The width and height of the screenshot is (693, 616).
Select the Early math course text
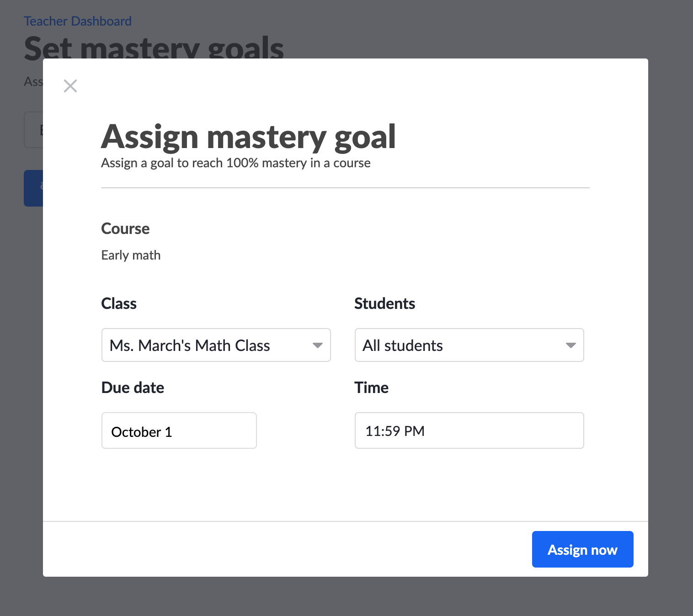pyautogui.click(x=131, y=255)
